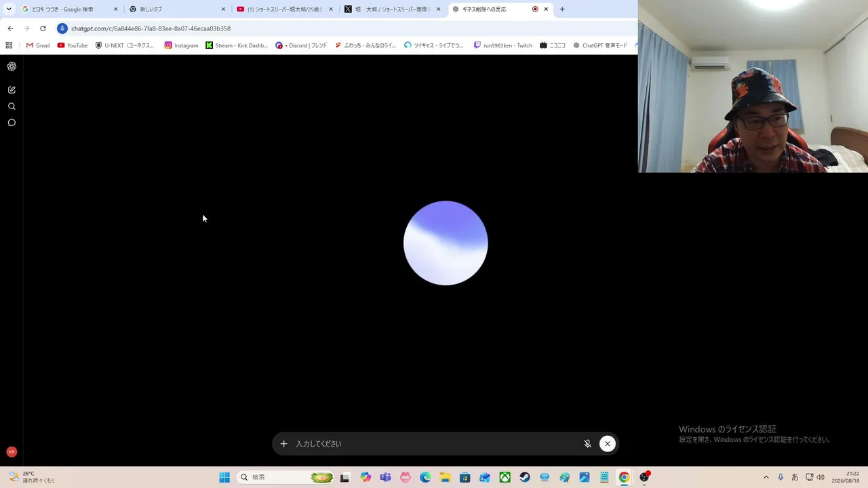868x488 pixels.
Task: Open chat search in the ChatGPT sidebar
Action: (x=12, y=106)
